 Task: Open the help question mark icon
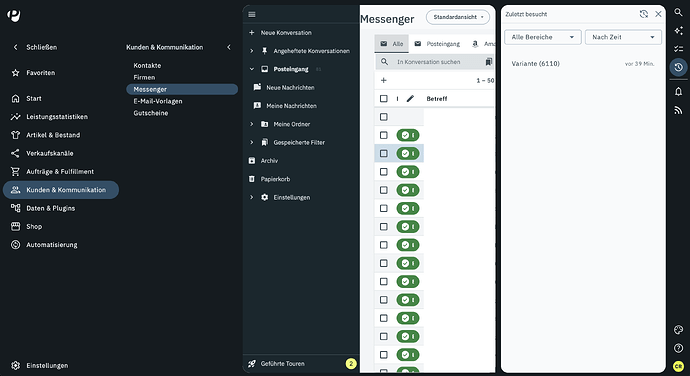[x=678, y=348]
